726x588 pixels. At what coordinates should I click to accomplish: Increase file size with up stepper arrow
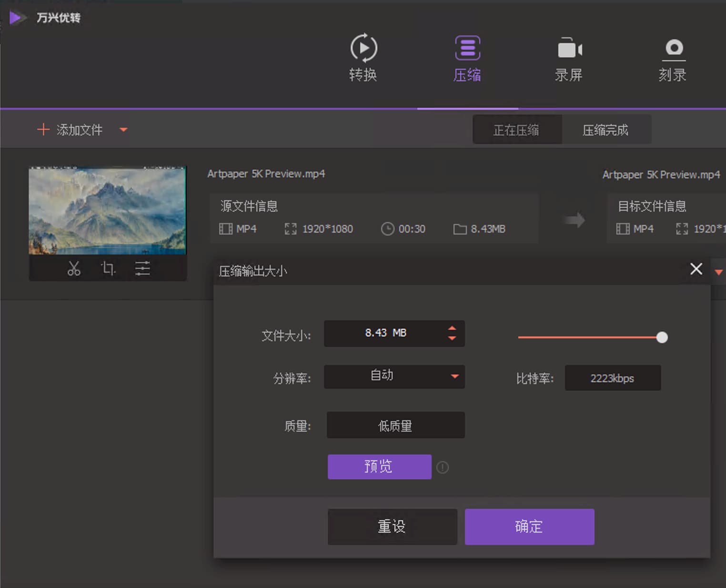[452, 328]
